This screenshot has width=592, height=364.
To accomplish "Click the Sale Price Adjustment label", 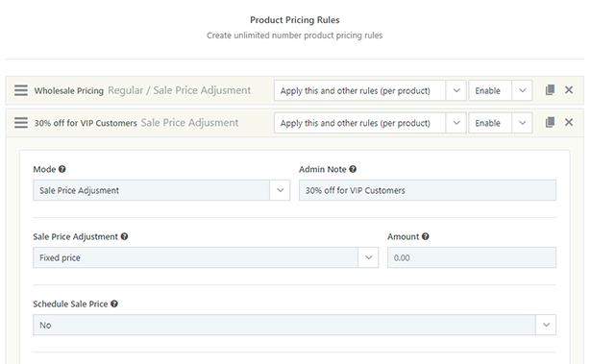I will coord(75,236).
